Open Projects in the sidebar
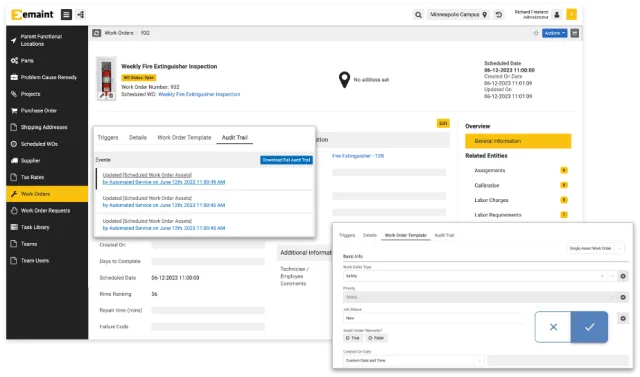This screenshot has width=640, height=377. [47, 94]
